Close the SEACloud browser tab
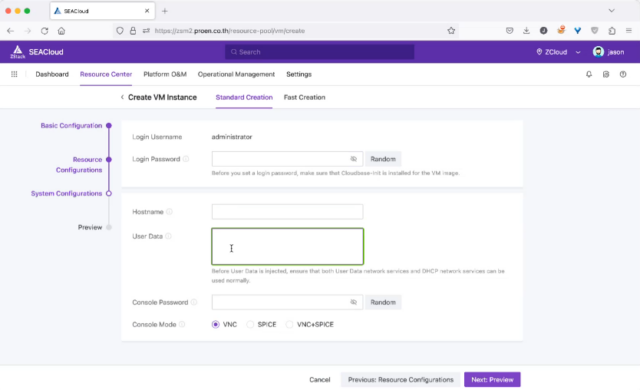The width and height of the screenshot is (640, 390). [147, 11]
